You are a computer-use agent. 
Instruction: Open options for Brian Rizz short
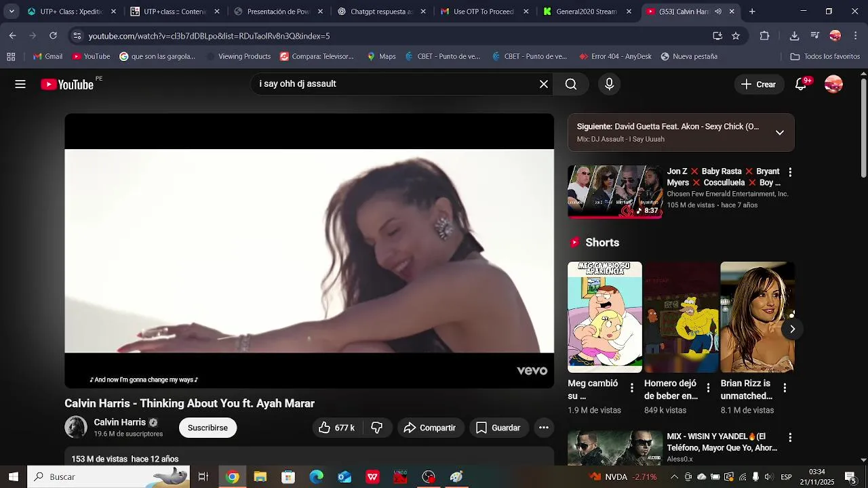[785, 388]
